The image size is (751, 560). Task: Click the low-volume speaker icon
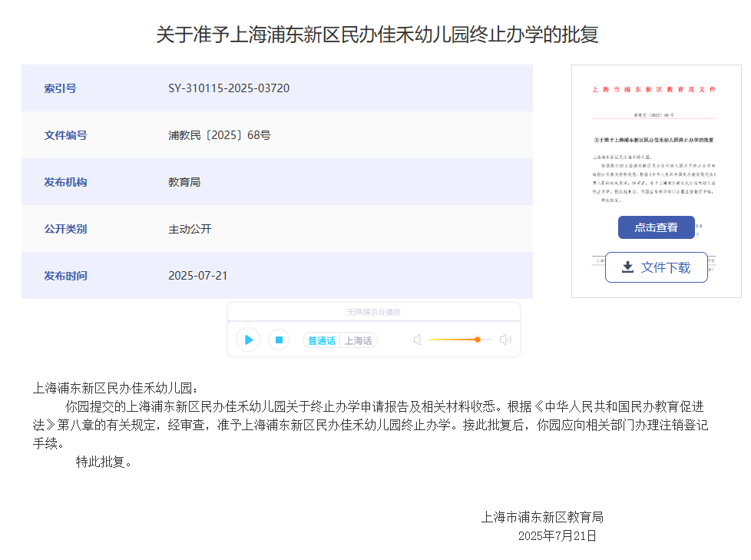tap(417, 340)
